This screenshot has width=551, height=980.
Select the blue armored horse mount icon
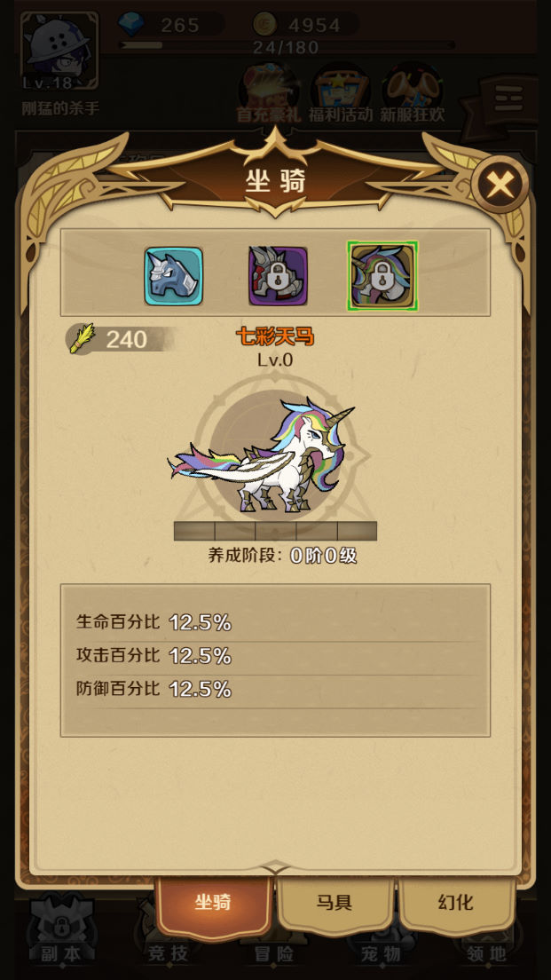[174, 276]
